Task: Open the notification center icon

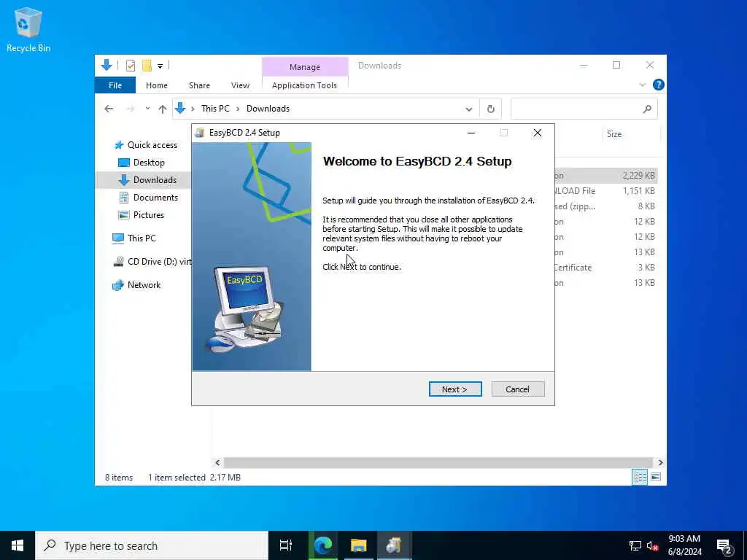Action: [x=724, y=546]
